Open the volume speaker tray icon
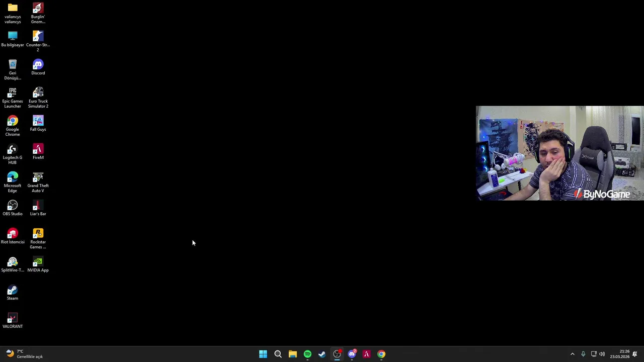The width and height of the screenshot is (644, 362). tap(602, 354)
